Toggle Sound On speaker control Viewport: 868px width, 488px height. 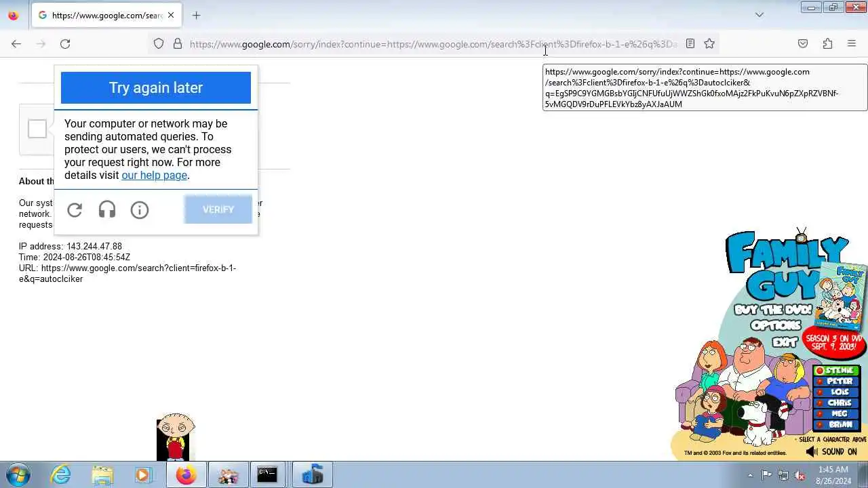coord(831,451)
